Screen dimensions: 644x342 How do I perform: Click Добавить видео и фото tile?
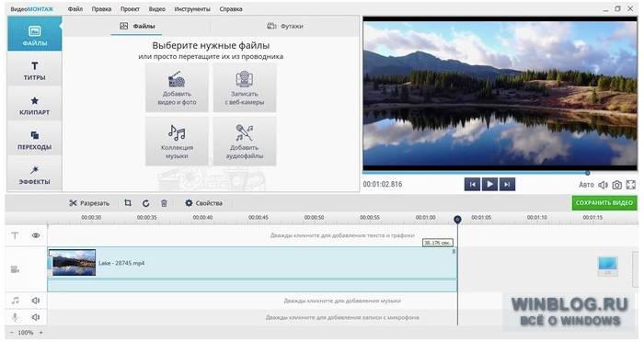click(x=177, y=88)
